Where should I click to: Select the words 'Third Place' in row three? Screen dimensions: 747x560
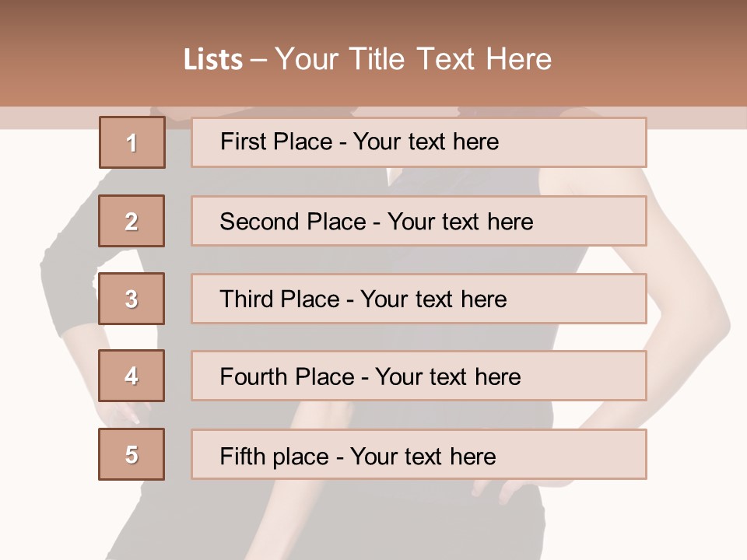point(279,299)
